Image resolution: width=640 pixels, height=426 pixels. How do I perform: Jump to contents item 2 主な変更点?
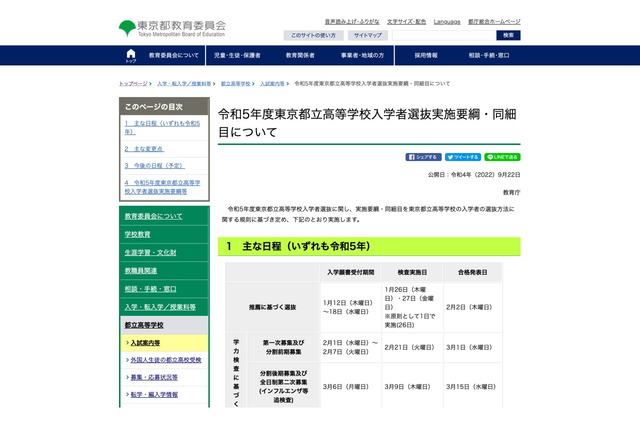click(x=144, y=149)
